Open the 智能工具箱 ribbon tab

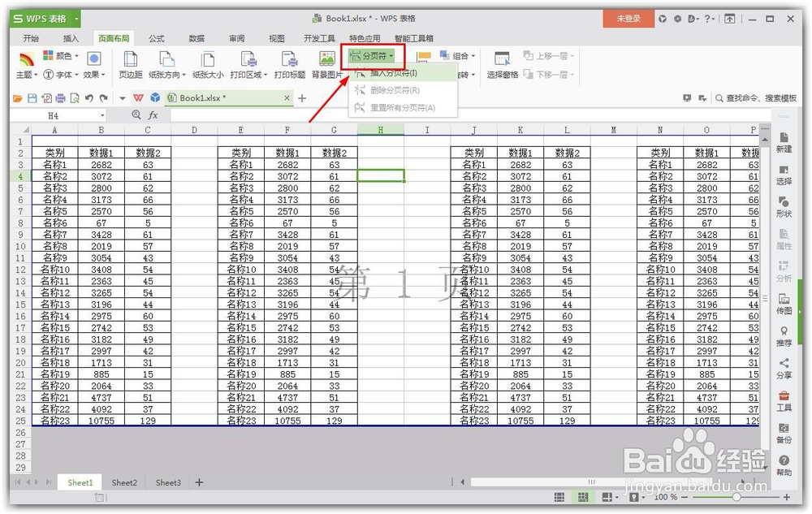(414, 38)
